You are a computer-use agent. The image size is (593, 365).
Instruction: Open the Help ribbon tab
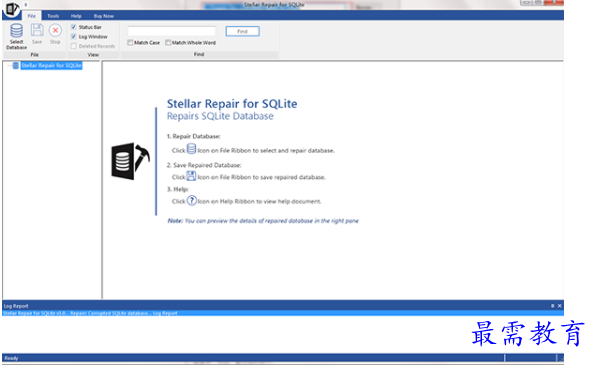pos(76,16)
